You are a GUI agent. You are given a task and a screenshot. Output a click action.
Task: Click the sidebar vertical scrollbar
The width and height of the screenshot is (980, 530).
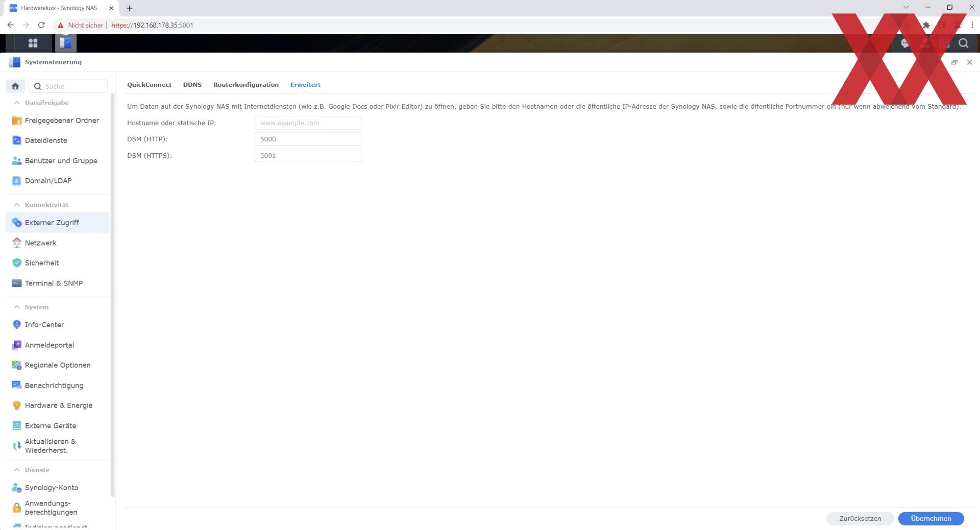coord(112,294)
